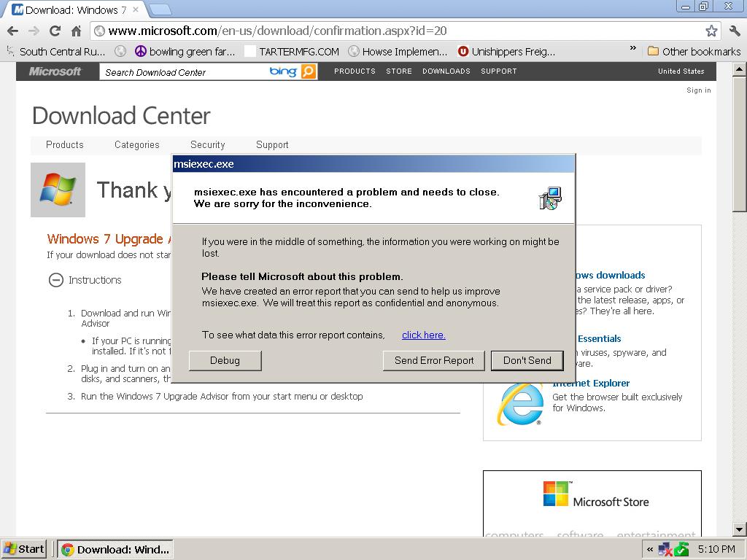Viewport: 747px width, 560px height.
Task: Click the Download: Wind... taskbar button
Action: click(x=115, y=550)
